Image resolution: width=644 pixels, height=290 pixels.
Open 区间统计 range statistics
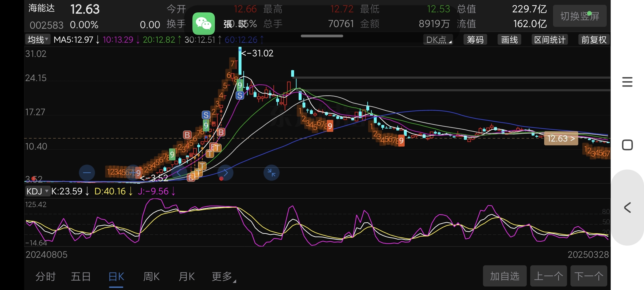(x=550, y=40)
